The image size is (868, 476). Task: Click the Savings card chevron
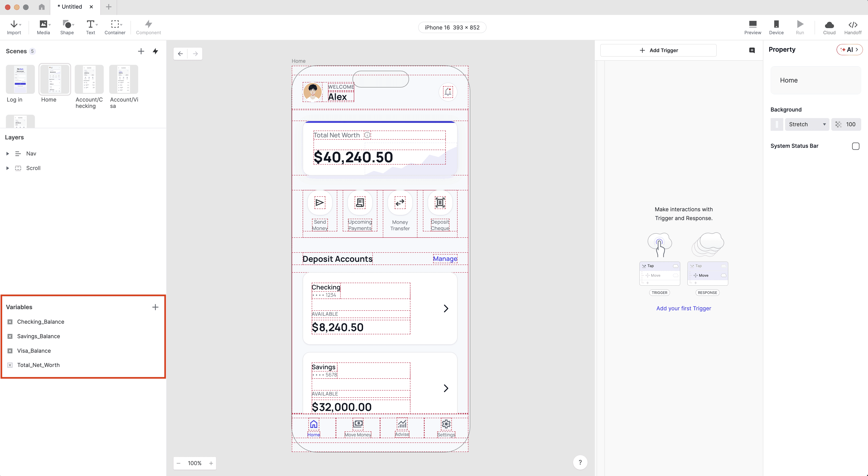(x=446, y=388)
